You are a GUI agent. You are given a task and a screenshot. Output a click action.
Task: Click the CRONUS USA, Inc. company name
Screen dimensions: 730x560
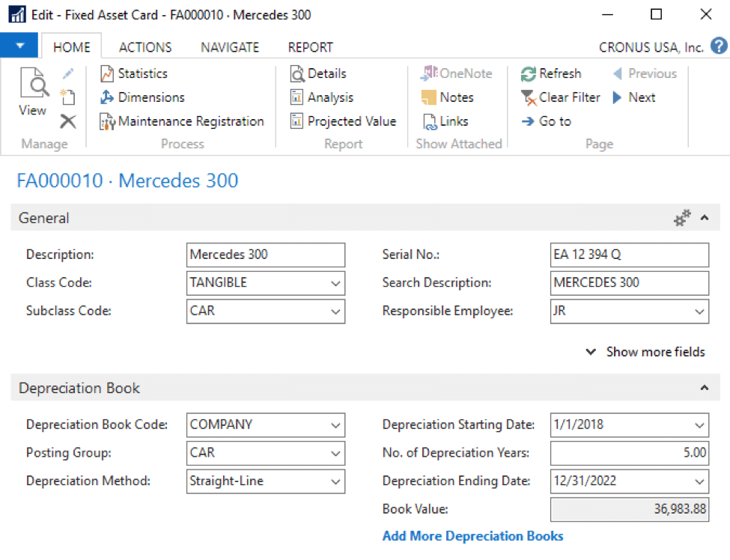pyautogui.click(x=651, y=47)
